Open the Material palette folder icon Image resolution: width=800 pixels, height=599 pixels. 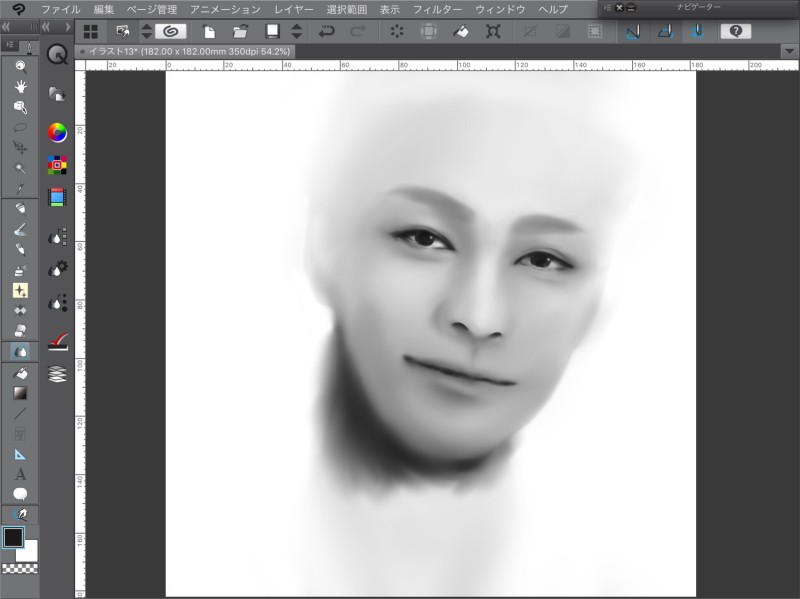point(57,94)
